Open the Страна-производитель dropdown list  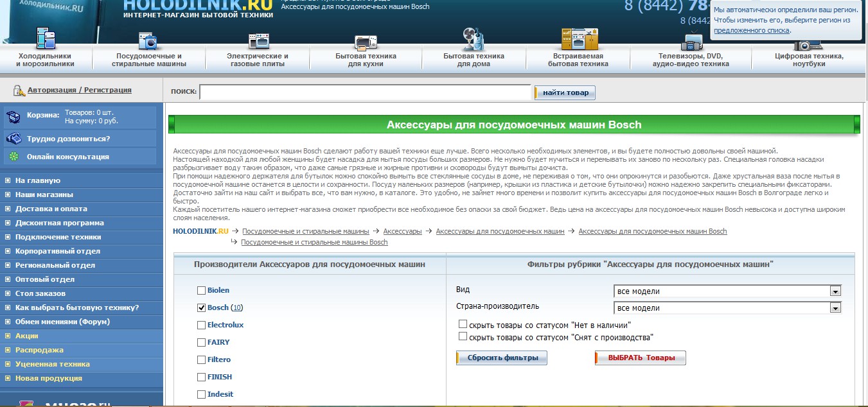pyautogui.click(x=727, y=308)
